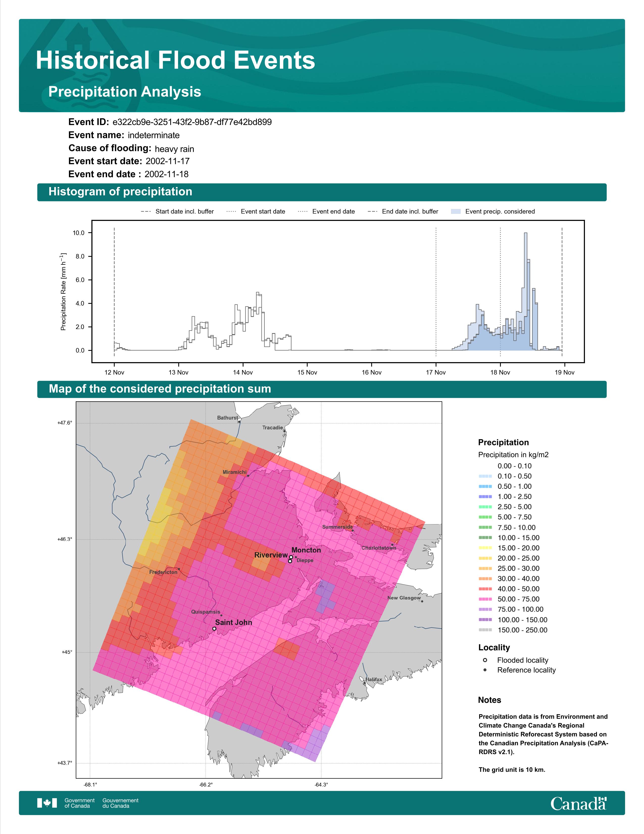The width and height of the screenshot is (644, 834).
Task: Click the '15 Nov' x-axis tick label
Action: click(x=307, y=372)
